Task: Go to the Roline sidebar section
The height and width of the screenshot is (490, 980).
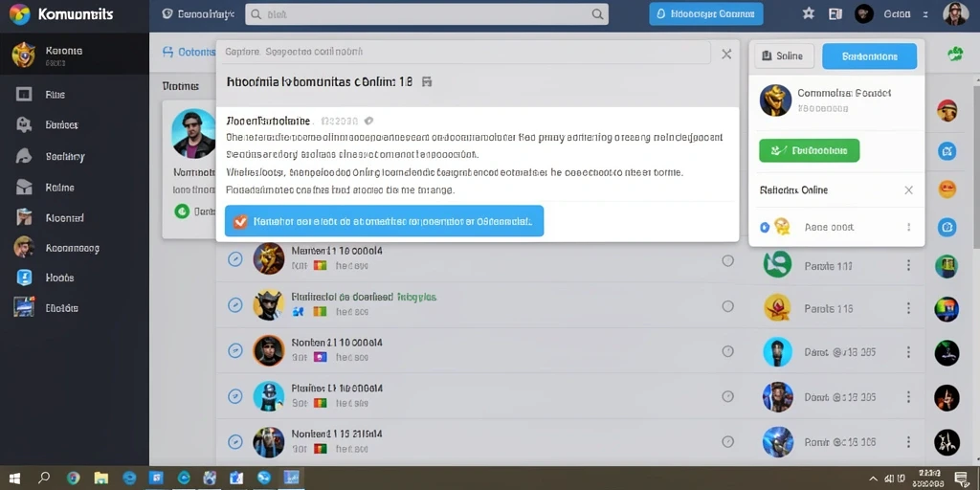Action: pos(59,188)
